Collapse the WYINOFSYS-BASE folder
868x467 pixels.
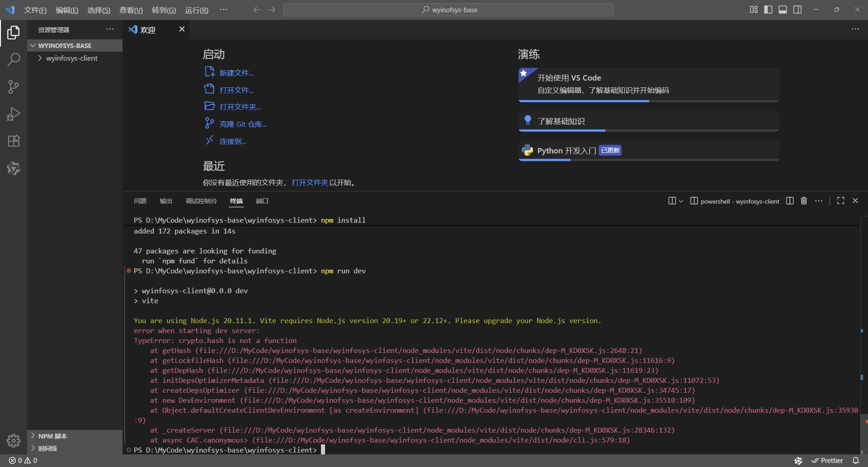(32, 45)
